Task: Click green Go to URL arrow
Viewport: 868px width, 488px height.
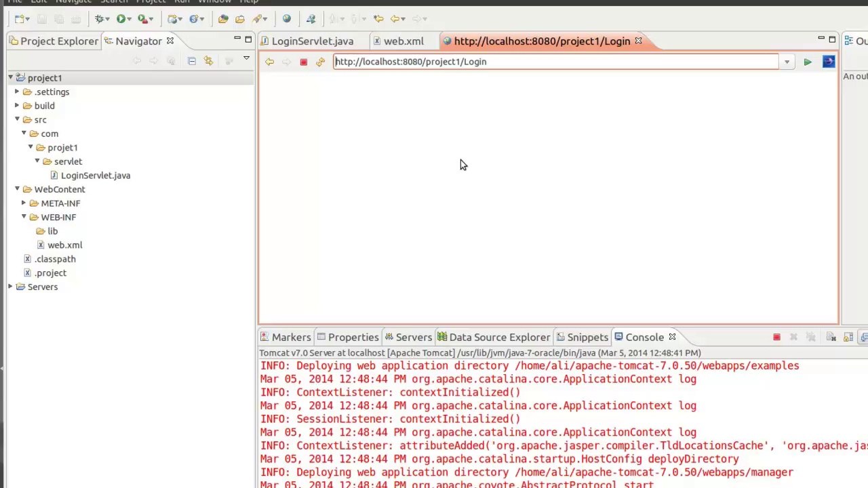Action: click(x=808, y=62)
